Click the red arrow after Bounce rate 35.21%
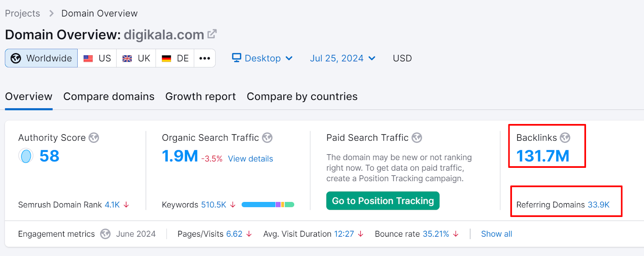The image size is (644, 256). tap(456, 234)
